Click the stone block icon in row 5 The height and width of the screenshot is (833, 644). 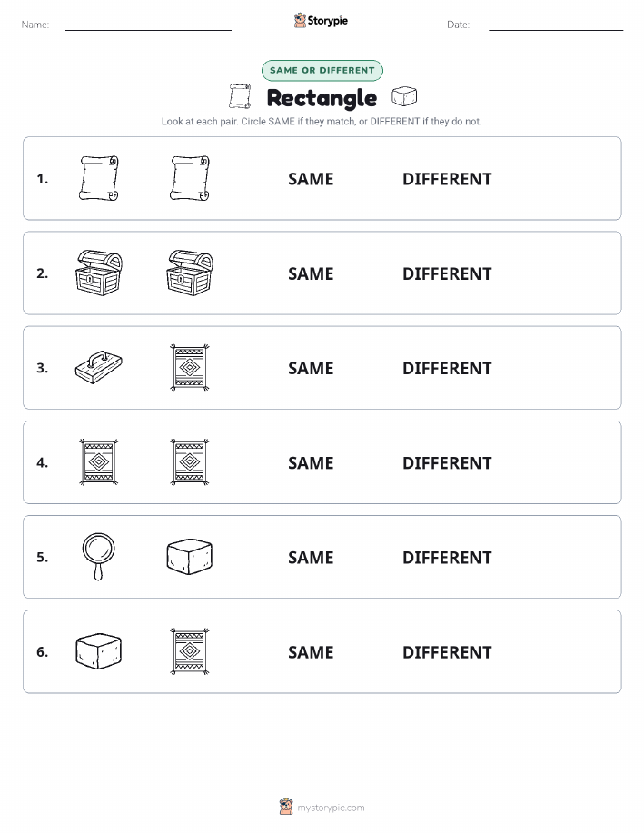pyautogui.click(x=190, y=557)
